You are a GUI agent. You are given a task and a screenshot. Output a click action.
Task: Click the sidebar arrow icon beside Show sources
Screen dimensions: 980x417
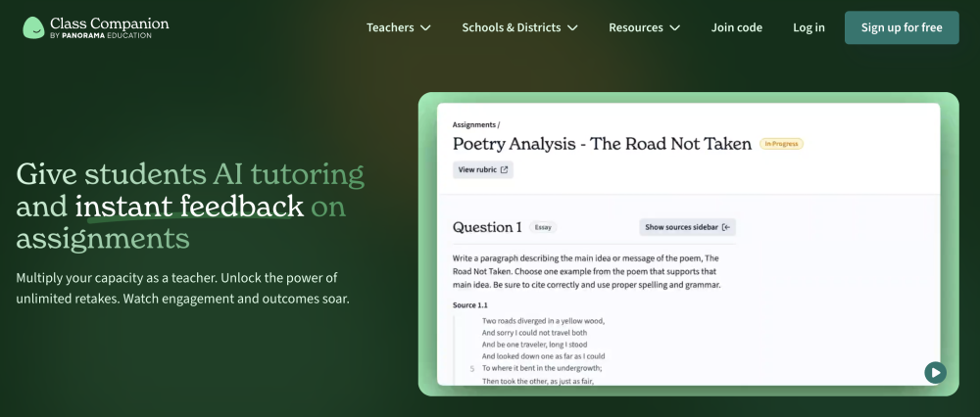point(725,227)
